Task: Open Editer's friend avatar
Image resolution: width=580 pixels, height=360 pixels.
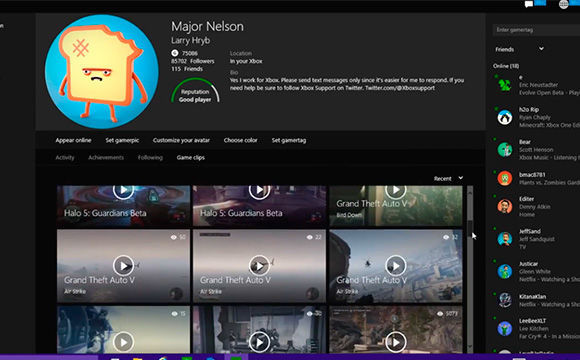Action: 505,206
